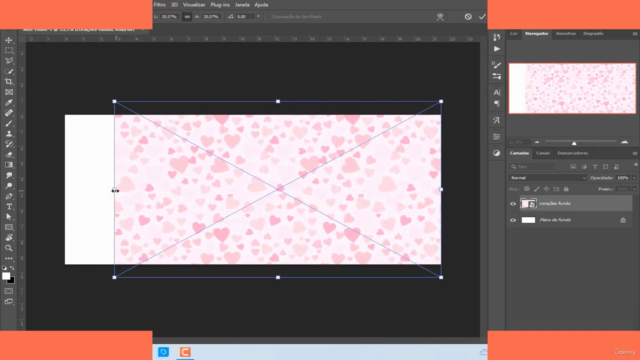Open the Edit Toolbar three-dots button
Screen dimensions: 640x360
tap(9, 258)
